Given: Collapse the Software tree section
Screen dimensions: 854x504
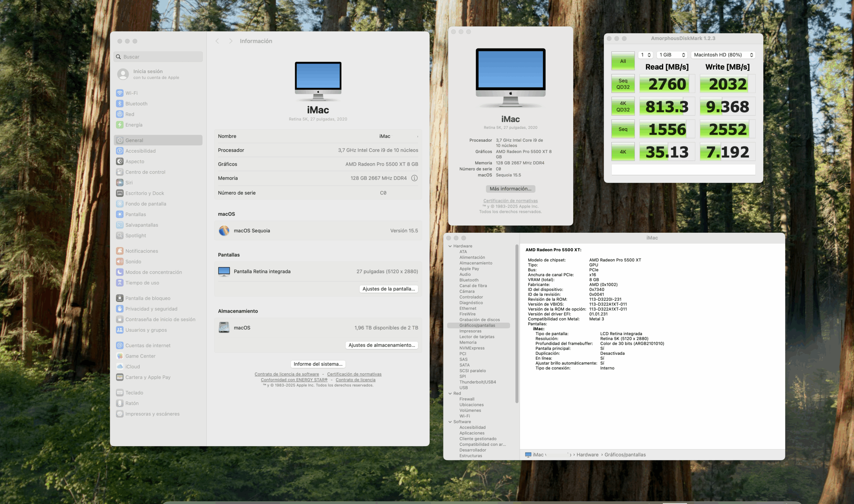Looking at the screenshot, I should 450,422.
